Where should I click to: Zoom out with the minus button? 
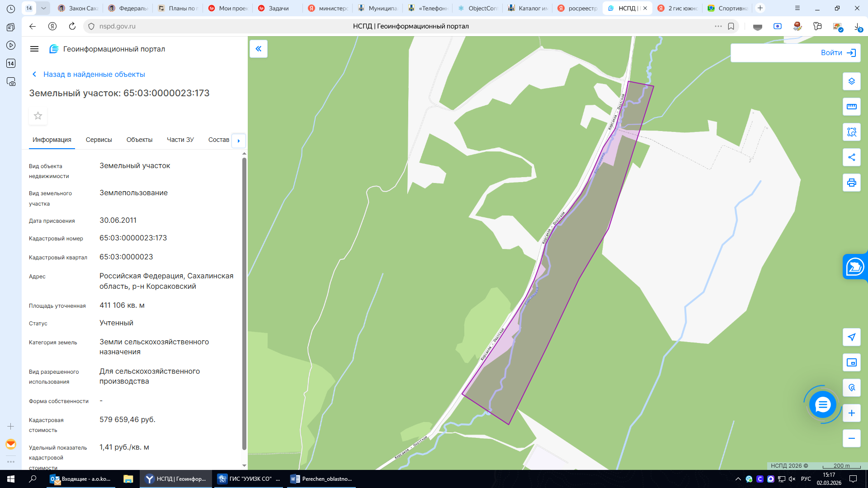tap(851, 438)
